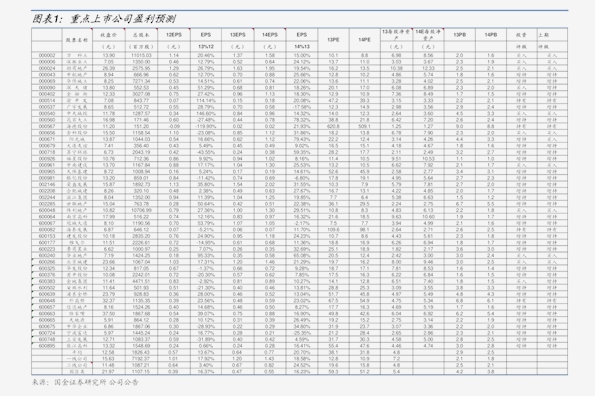
Task: Click the 11015.03 total shares cell
Action: point(141,55)
